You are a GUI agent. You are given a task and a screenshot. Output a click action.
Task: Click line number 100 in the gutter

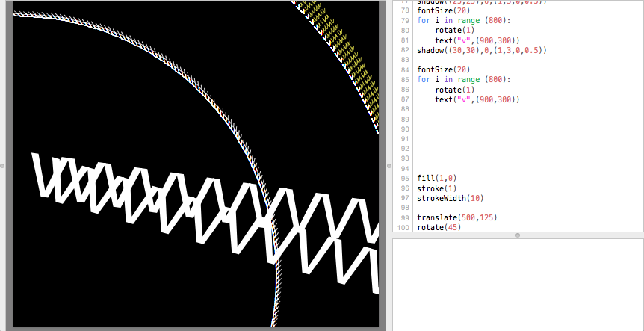pyautogui.click(x=403, y=227)
